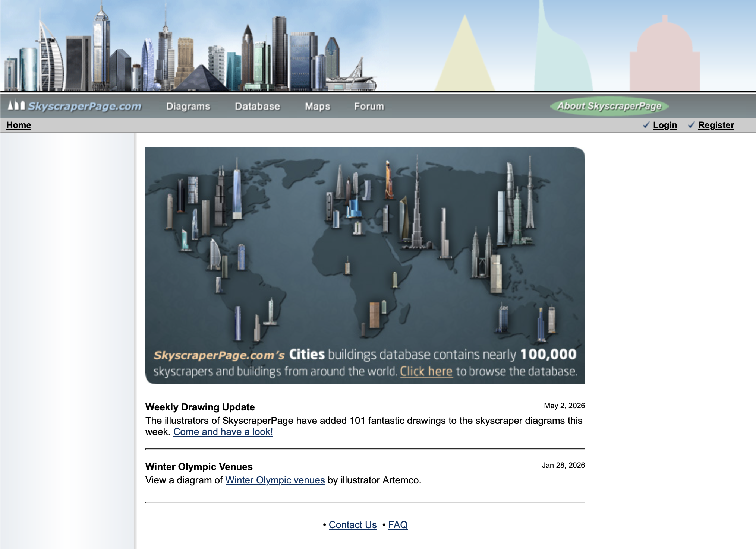The image size is (756, 549).
Task: Open the Login link
Action: point(665,125)
